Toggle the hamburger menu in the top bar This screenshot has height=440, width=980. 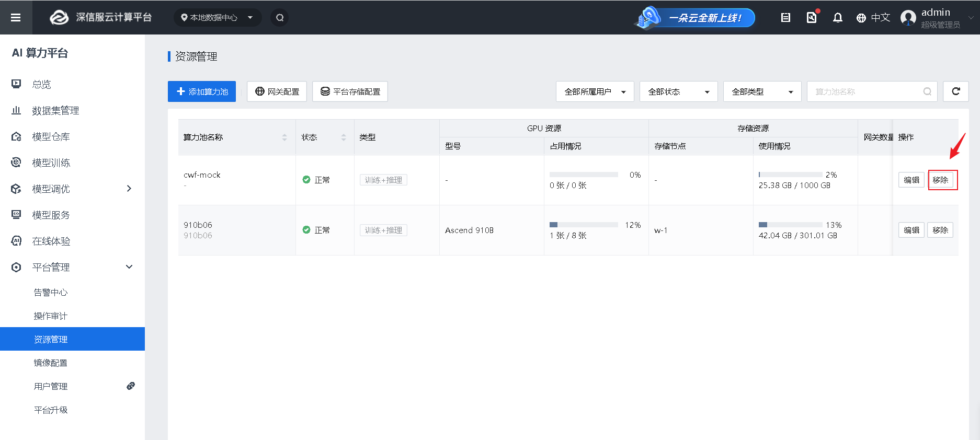16,18
